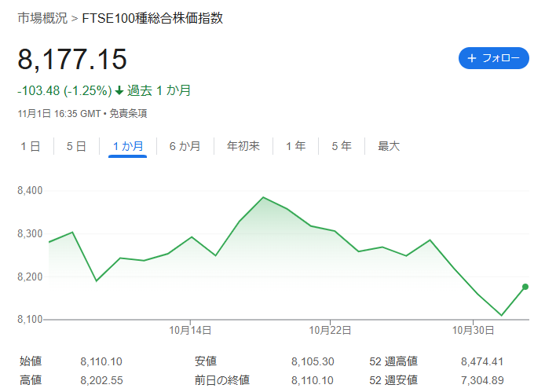The height and width of the screenshot is (392, 556).
Task: Open the 免責条項 disclaimer link
Action: coord(128,114)
